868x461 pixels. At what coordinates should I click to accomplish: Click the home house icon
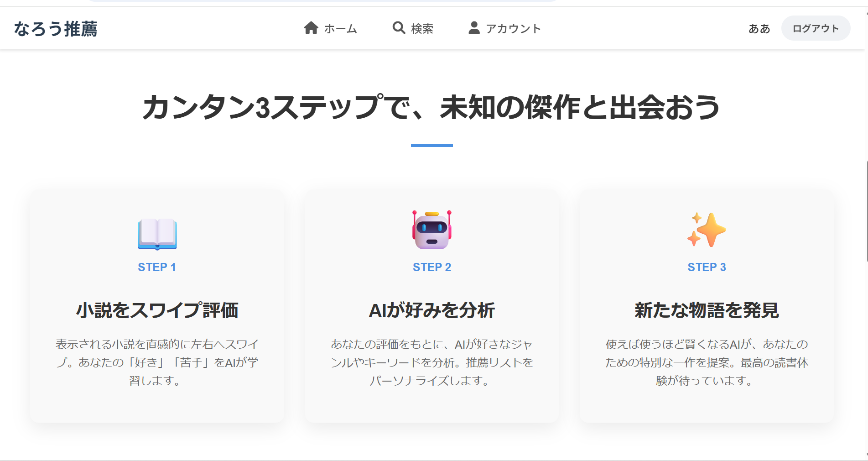click(311, 28)
